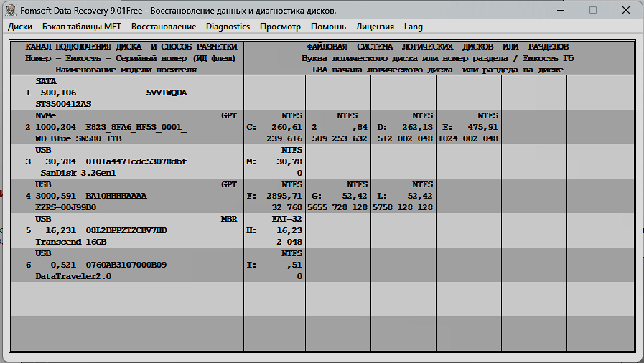Screen dimensions: 644x363
Task: Select the E: partition 475,91
Action: point(469,128)
